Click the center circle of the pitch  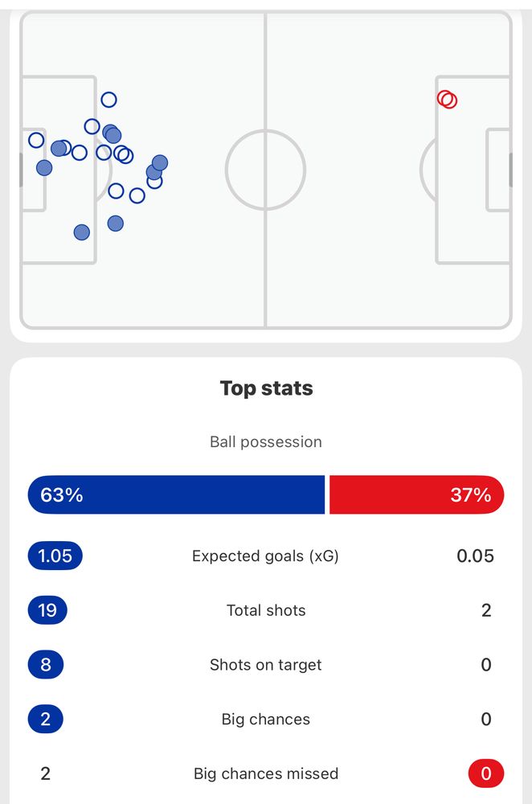(x=265, y=170)
